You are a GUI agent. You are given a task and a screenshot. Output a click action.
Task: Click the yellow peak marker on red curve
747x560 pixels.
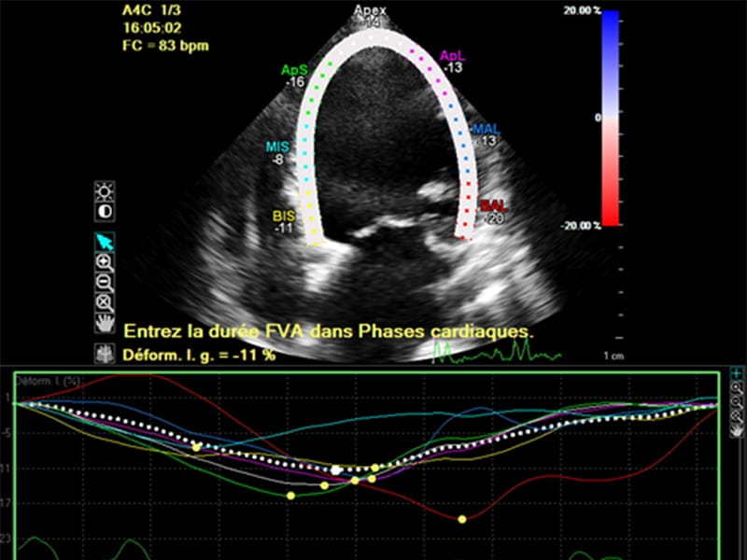pyautogui.click(x=462, y=519)
